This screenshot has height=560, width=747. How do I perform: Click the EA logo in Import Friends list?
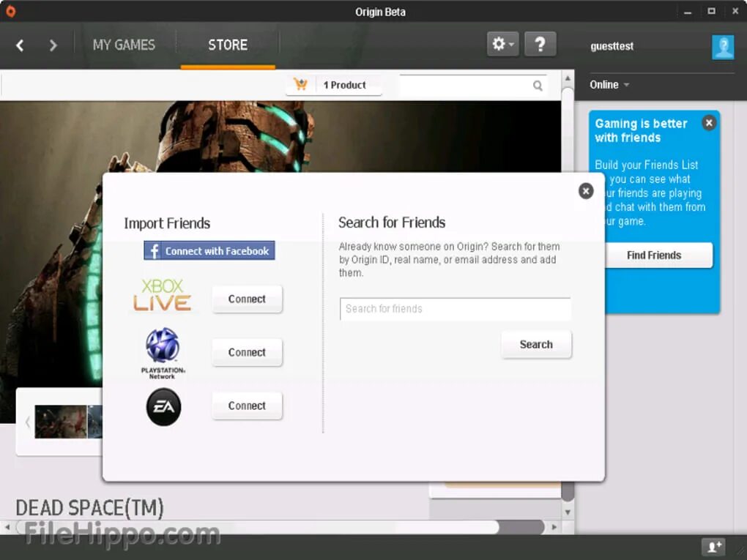click(x=163, y=407)
